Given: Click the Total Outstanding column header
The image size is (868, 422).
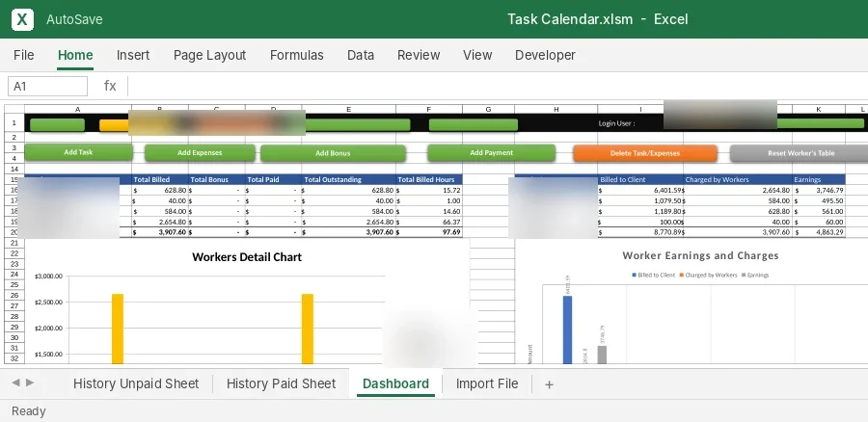Looking at the screenshot, I should 349,180.
